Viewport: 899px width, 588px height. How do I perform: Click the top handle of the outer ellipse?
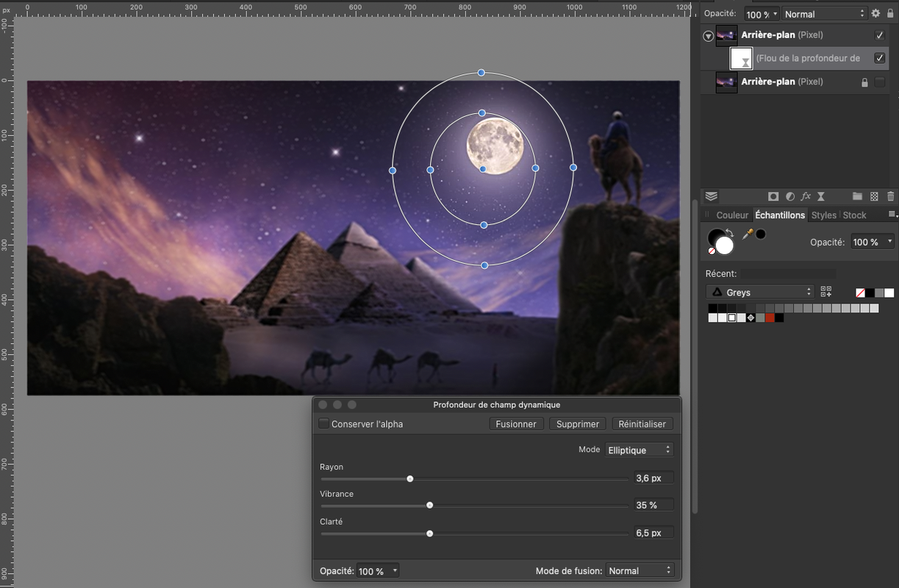click(x=481, y=73)
